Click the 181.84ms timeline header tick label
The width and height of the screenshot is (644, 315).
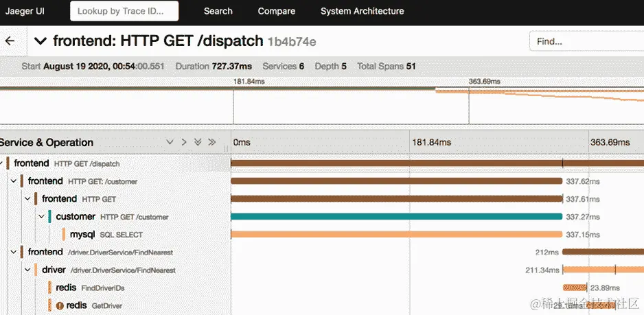click(x=432, y=143)
